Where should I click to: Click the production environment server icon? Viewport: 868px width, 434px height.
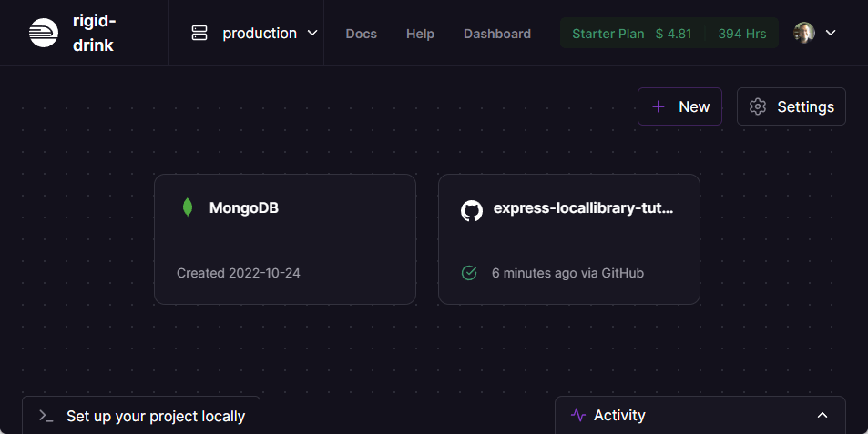pos(199,33)
